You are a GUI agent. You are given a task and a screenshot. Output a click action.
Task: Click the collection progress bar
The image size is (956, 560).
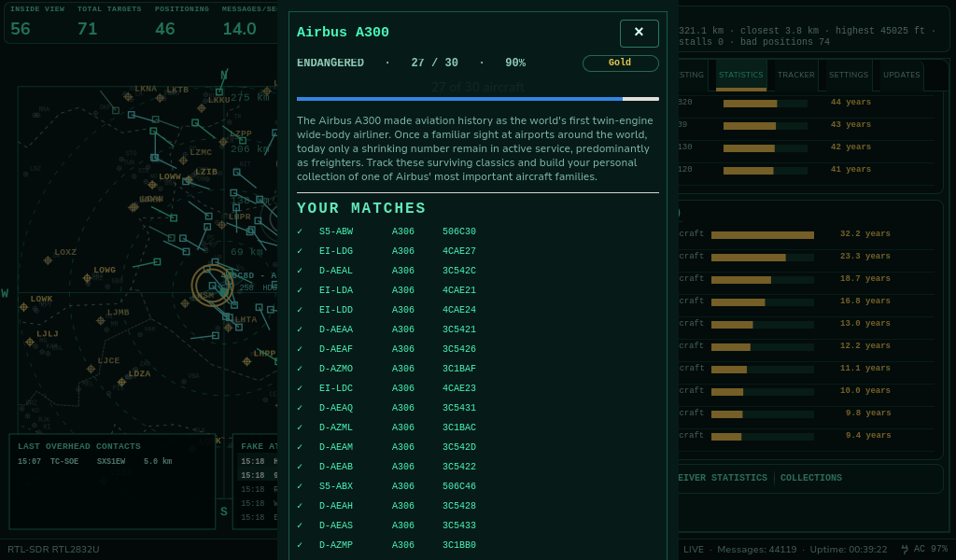(x=477, y=99)
